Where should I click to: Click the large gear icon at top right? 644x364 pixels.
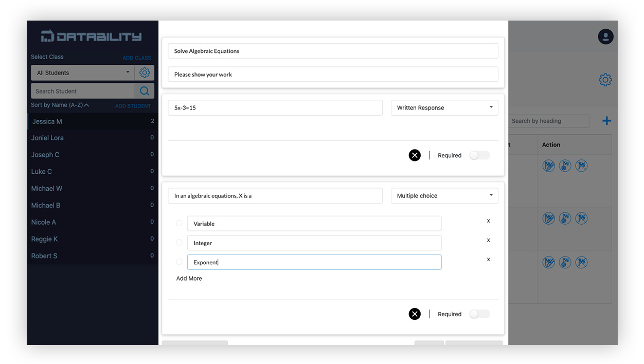click(x=605, y=80)
